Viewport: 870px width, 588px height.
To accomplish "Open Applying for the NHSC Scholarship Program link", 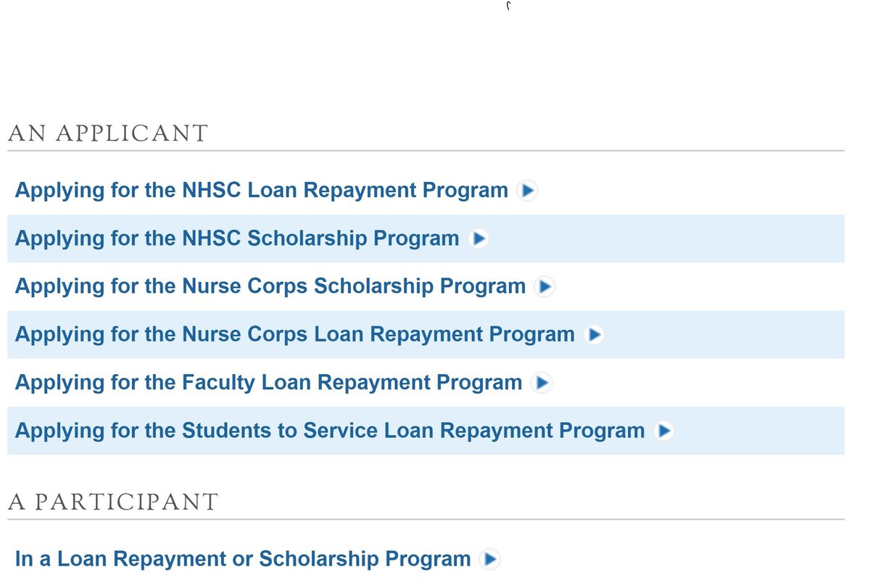I will pos(237,239).
